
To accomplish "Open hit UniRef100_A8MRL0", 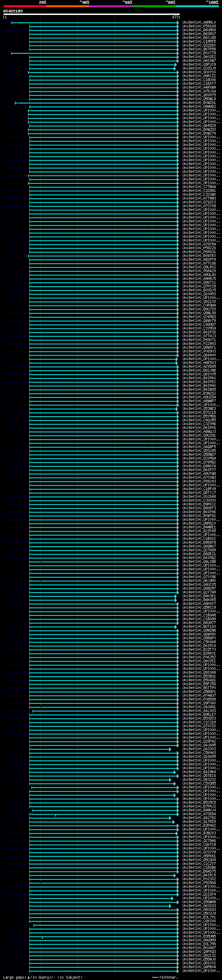I will pyautogui.click(x=199, y=23).
